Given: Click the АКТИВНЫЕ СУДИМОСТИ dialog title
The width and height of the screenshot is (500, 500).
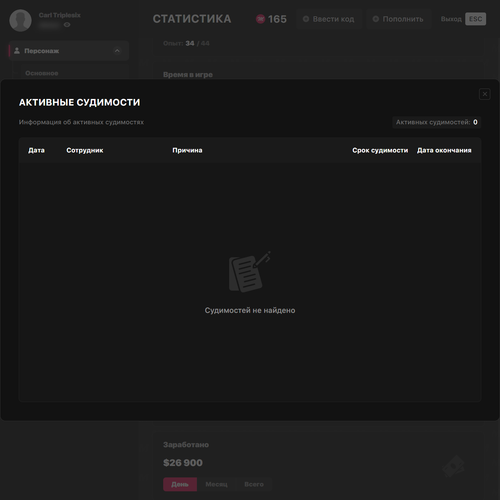Looking at the screenshot, I should point(79,102).
